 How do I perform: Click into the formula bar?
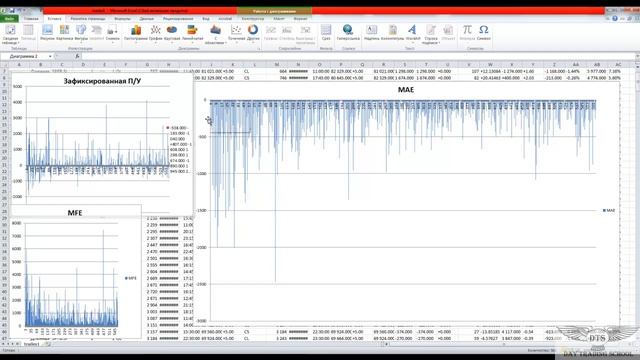click(359, 56)
